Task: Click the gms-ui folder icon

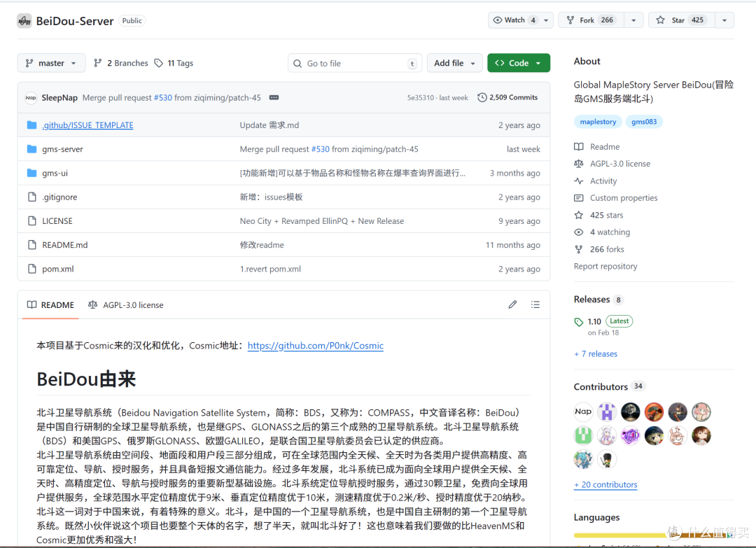Action: [31, 173]
